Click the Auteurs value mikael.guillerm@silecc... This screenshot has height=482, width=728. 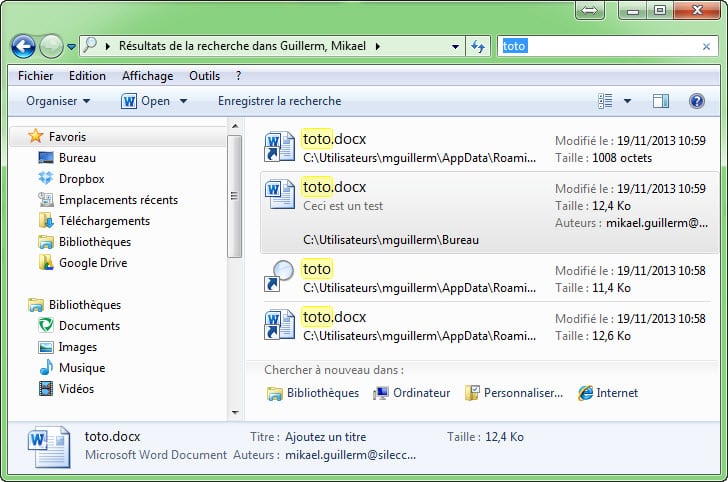point(351,455)
